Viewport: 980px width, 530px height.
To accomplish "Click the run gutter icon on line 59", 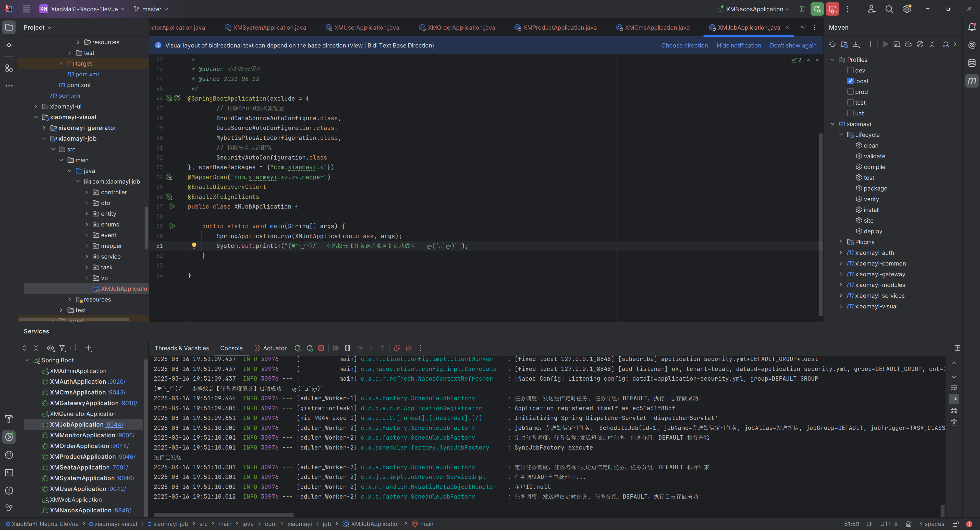I will click(172, 226).
